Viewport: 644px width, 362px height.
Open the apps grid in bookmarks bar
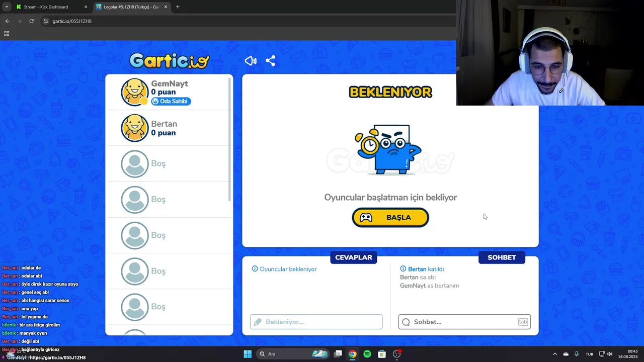point(7,33)
